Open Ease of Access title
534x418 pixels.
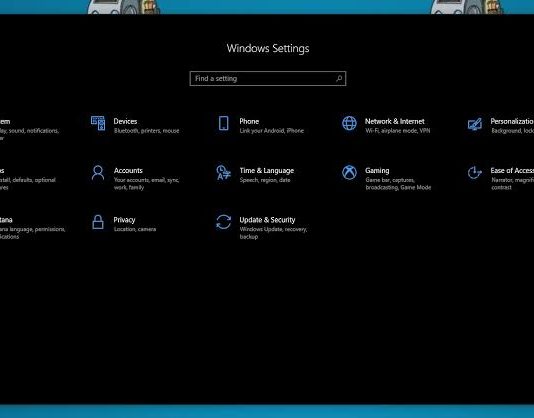pos(512,170)
